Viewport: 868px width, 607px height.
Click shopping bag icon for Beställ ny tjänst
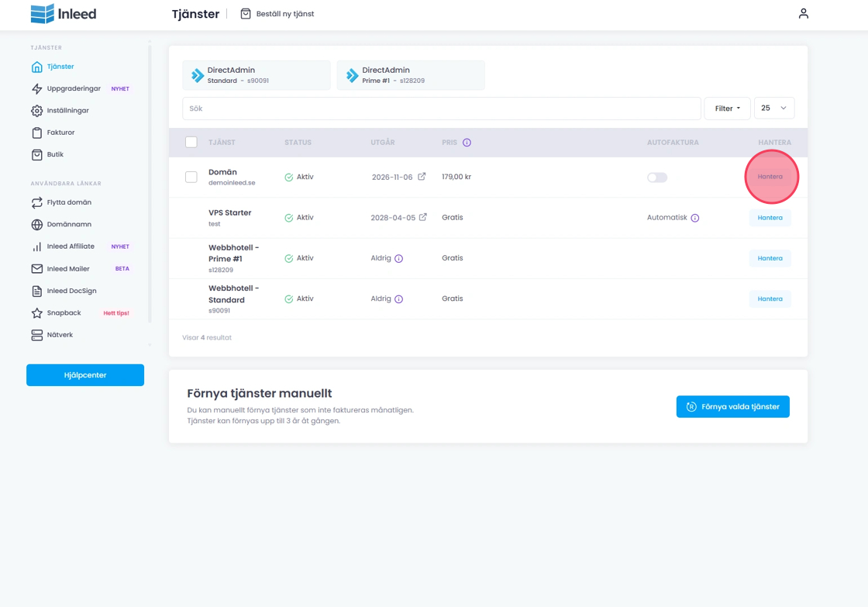[246, 14]
